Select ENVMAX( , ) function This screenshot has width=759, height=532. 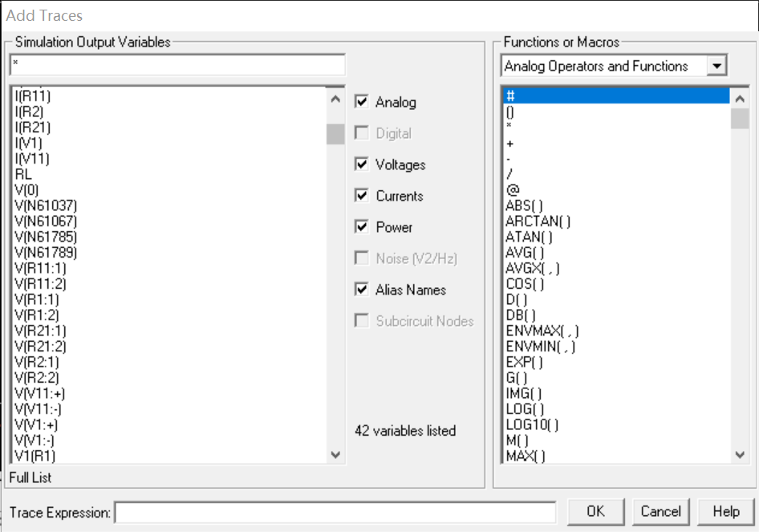pyautogui.click(x=542, y=331)
